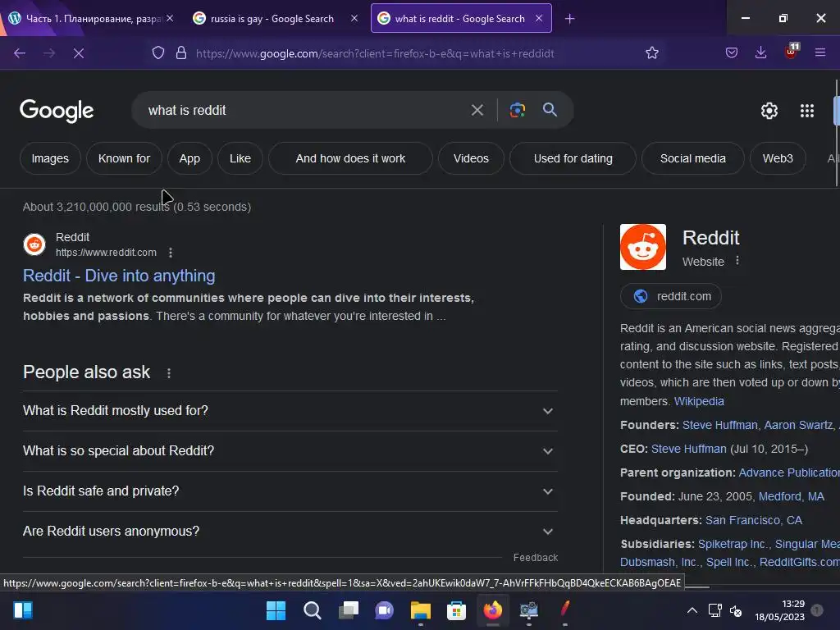Open the tracking protection shield icon

(158, 53)
